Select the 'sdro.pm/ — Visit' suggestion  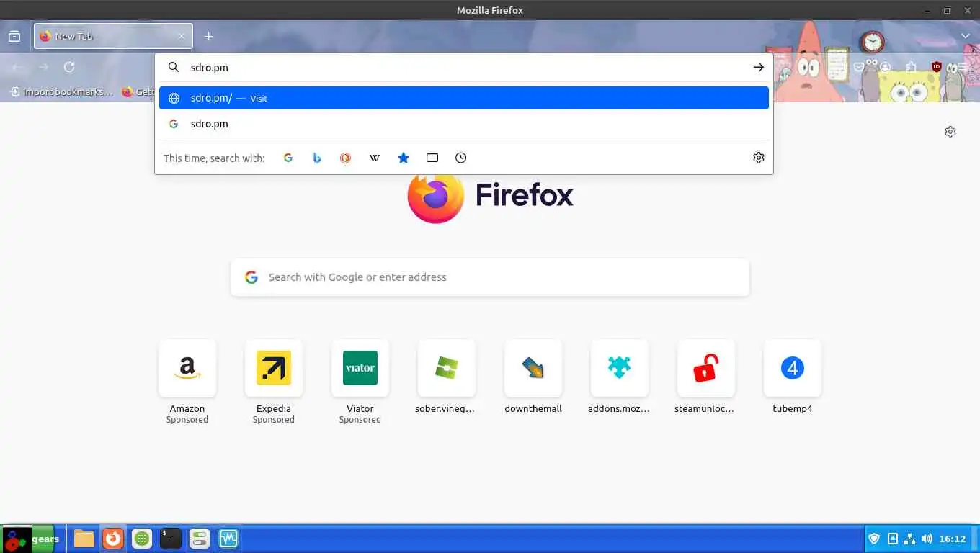464,98
